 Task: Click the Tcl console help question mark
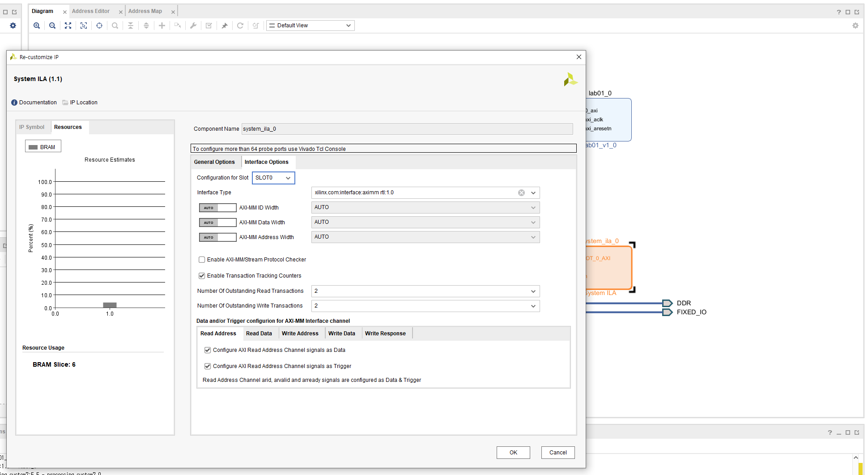tap(830, 432)
